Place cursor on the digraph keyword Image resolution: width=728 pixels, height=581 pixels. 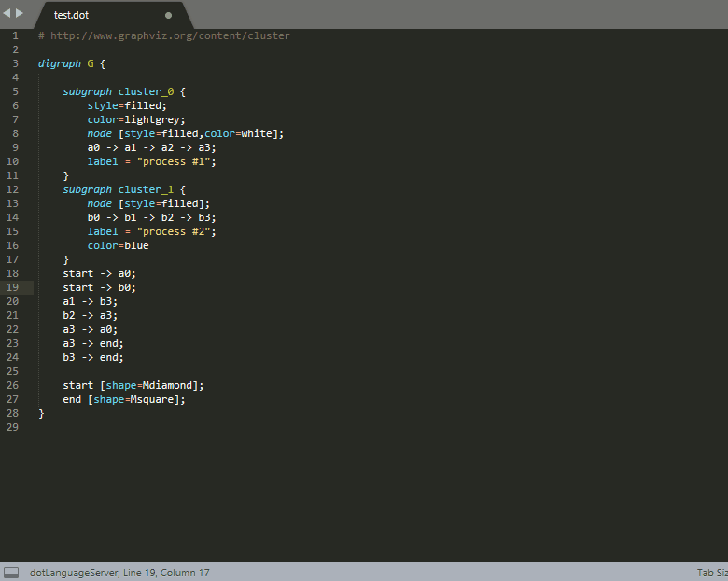click(x=60, y=64)
